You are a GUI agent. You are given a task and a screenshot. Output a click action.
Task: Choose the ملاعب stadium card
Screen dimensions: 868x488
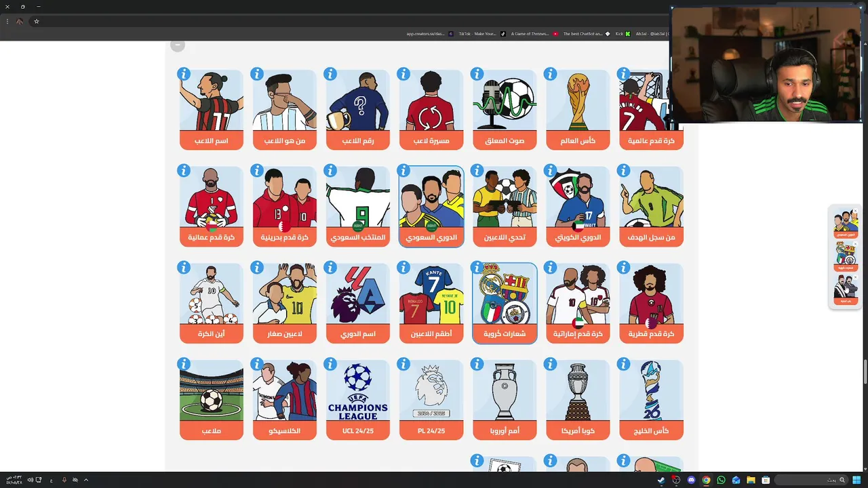pos(212,401)
